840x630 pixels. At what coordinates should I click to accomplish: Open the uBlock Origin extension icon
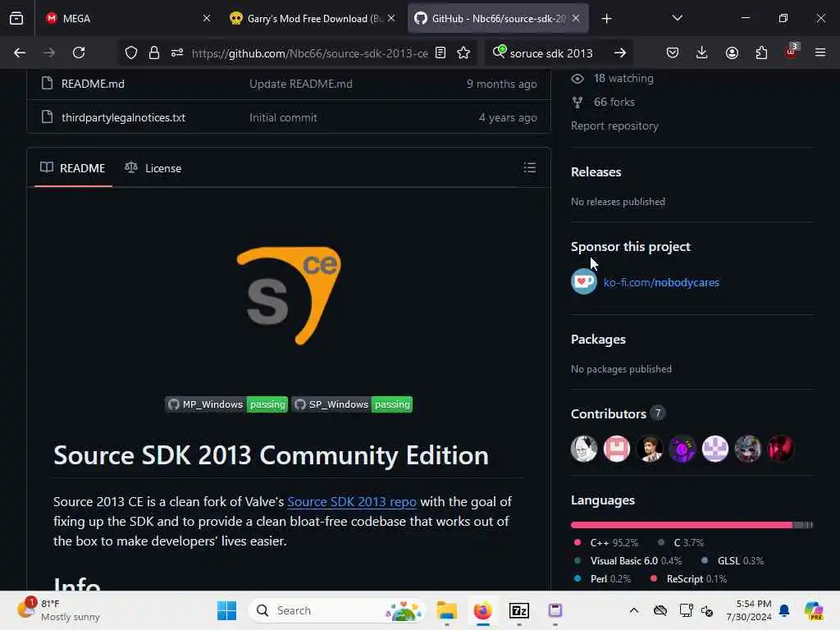point(792,52)
